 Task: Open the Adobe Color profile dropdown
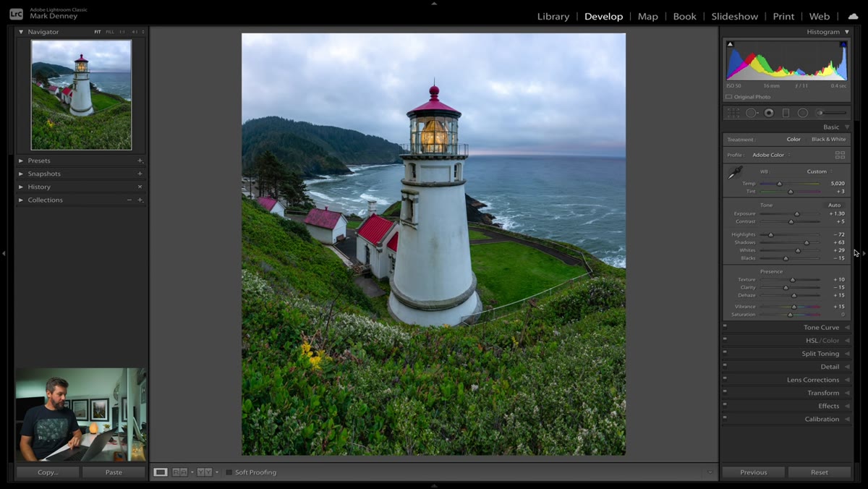tap(771, 155)
